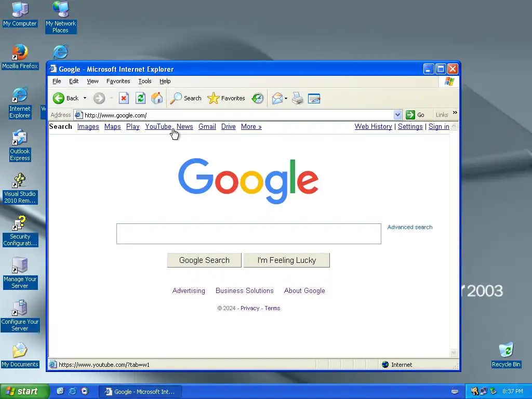Click inside the Google search text box

coord(249,234)
